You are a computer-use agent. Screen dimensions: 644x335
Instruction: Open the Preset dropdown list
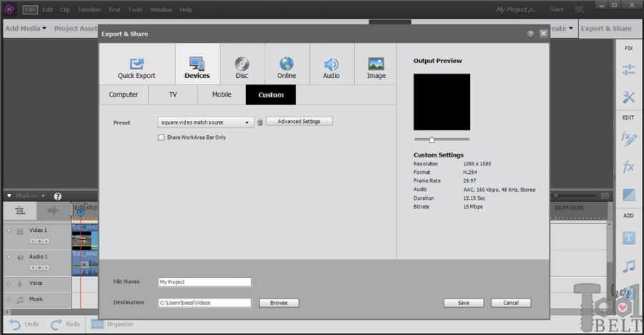coord(205,122)
